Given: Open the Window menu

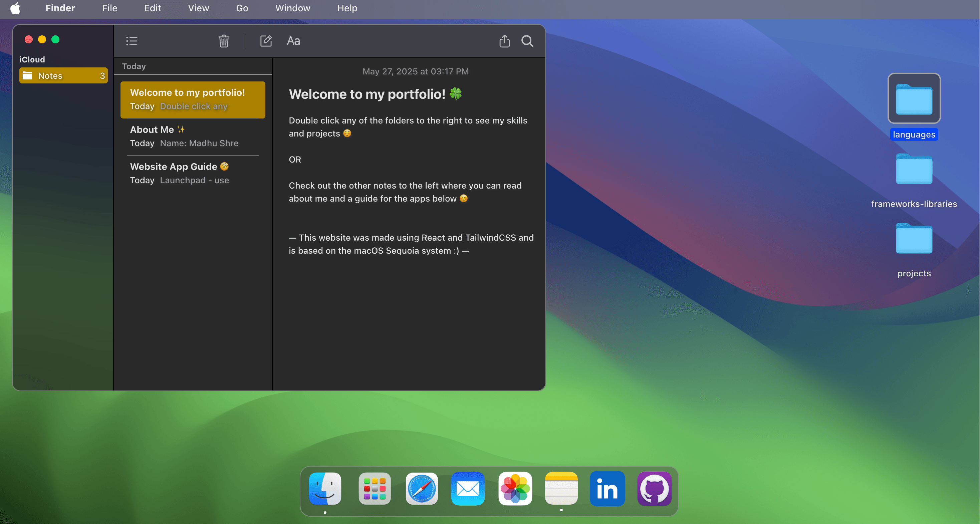Looking at the screenshot, I should point(292,8).
